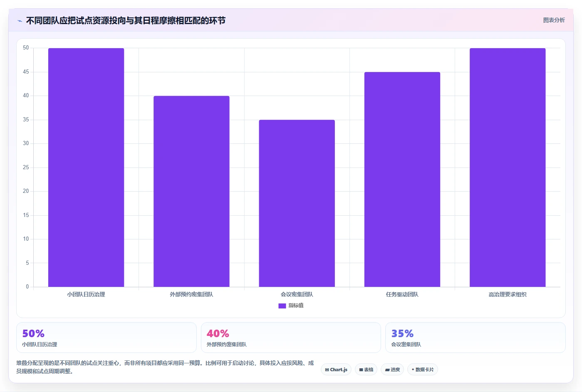Click the icon inside the Chart.js chip
The width and height of the screenshot is (582, 392).
click(x=327, y=370)
